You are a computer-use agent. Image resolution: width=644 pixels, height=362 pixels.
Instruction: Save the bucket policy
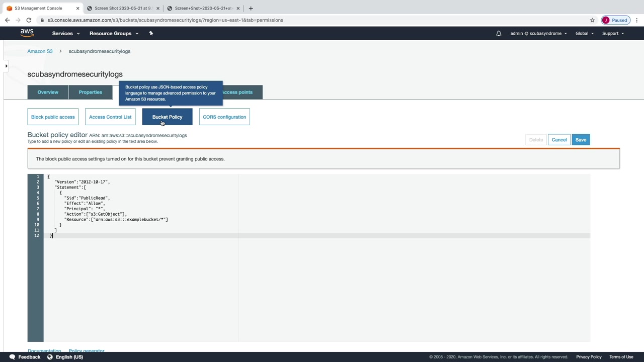click(581, 140)
